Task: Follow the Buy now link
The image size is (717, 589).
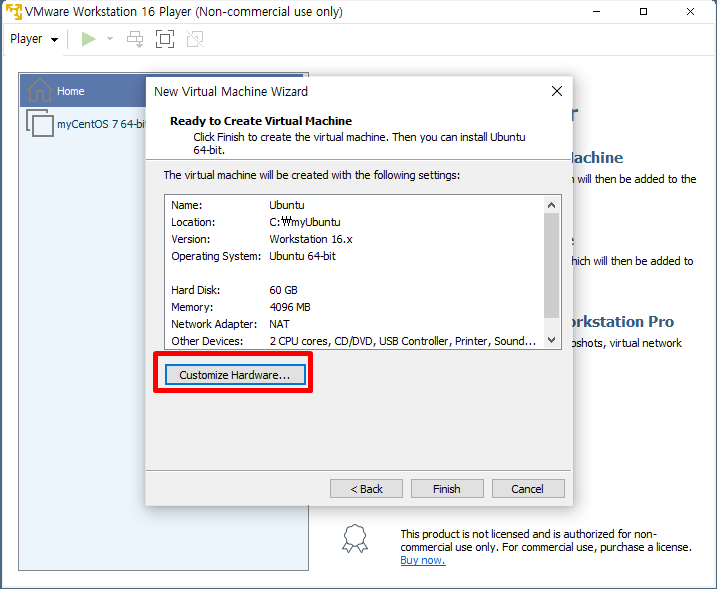Action: click(x=423, y=560)
